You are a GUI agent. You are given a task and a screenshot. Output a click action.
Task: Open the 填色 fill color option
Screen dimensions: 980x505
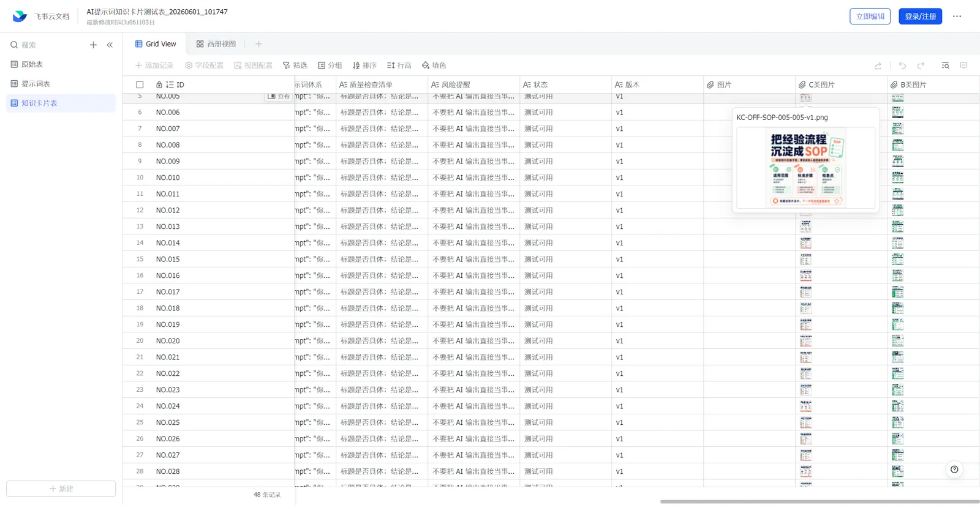pos(434,65)
